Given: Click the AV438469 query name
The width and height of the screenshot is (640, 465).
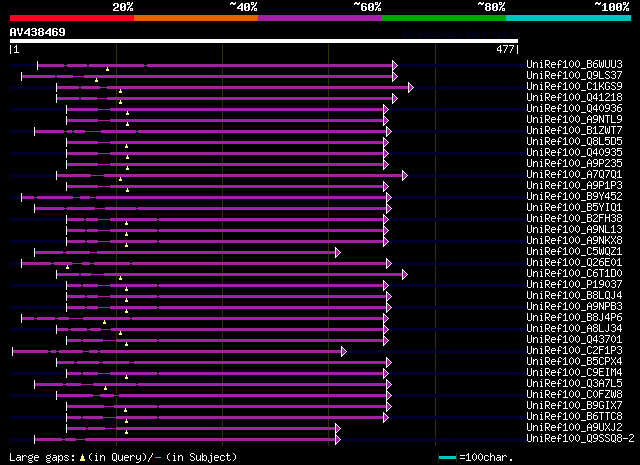Looking at the screenshot, I should point(38,32).
